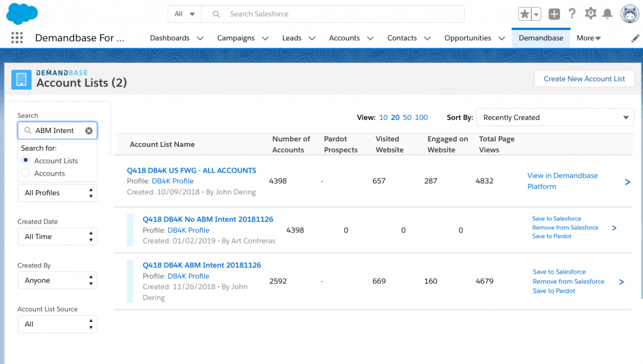Select the Accounts radio option
Image resolution: width=643 pixels, height=364 pixels.
tap(26, 173)
